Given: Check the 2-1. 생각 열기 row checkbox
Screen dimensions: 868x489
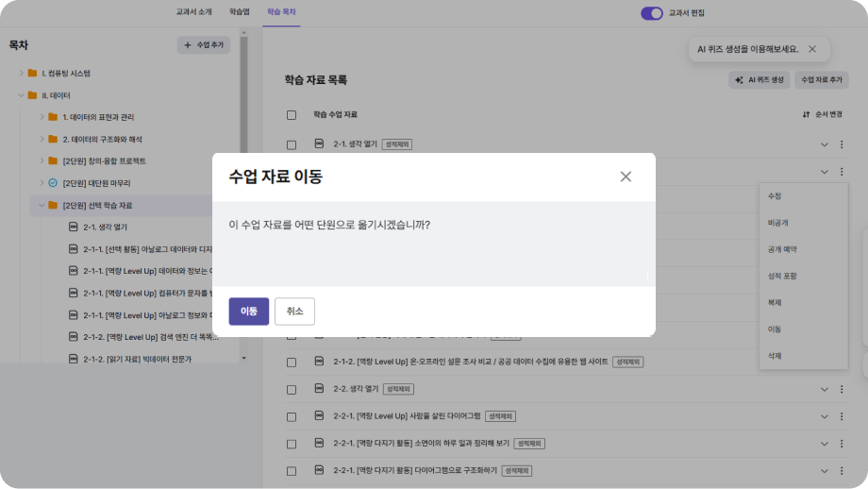Looking at the screenshot, I should pos(292,144).
